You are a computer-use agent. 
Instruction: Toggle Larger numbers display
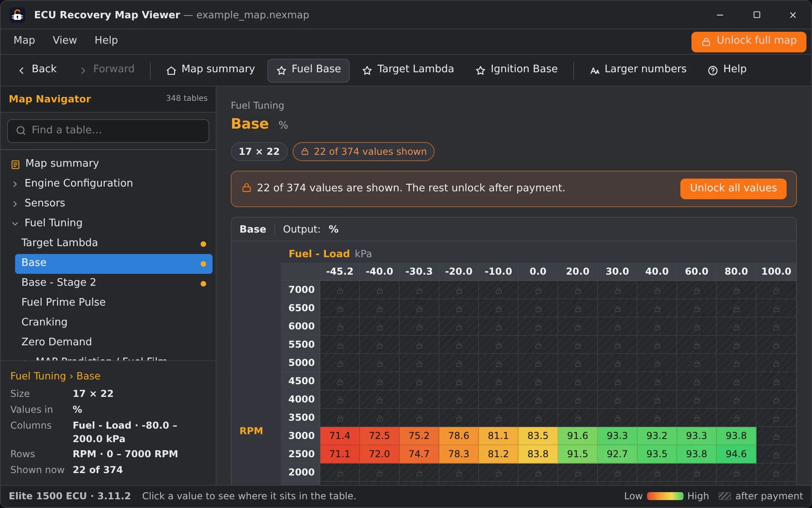tap(638, 70)
